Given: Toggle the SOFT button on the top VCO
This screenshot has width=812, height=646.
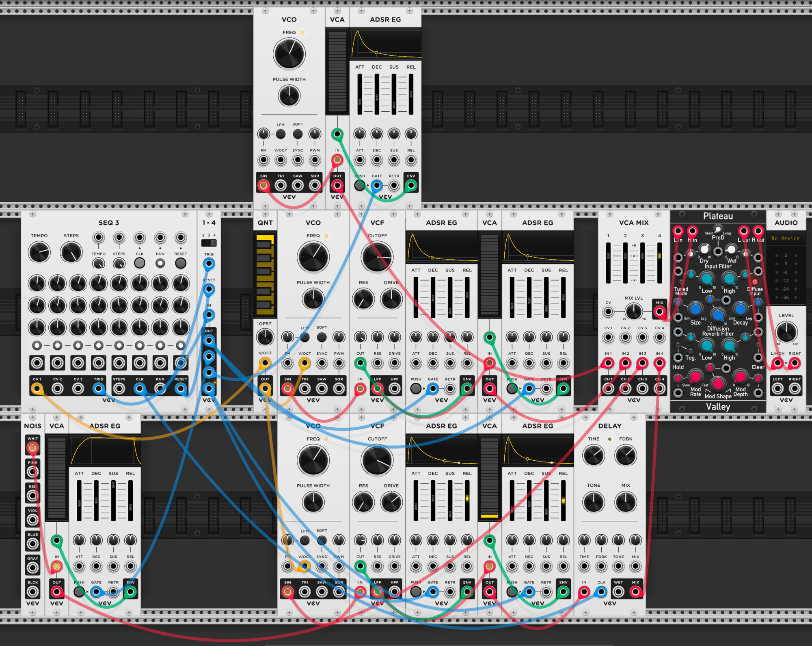Looking at the screenshot, I should tap(298, 134).
